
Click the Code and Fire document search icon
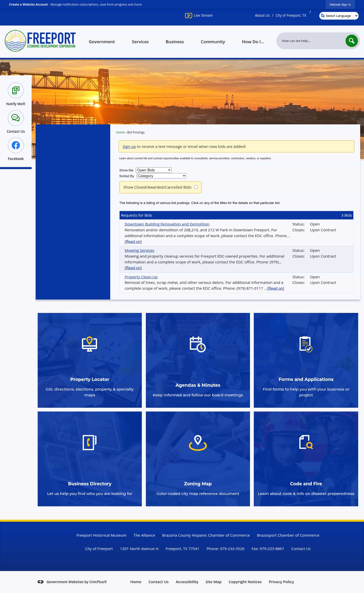(306, 442)
